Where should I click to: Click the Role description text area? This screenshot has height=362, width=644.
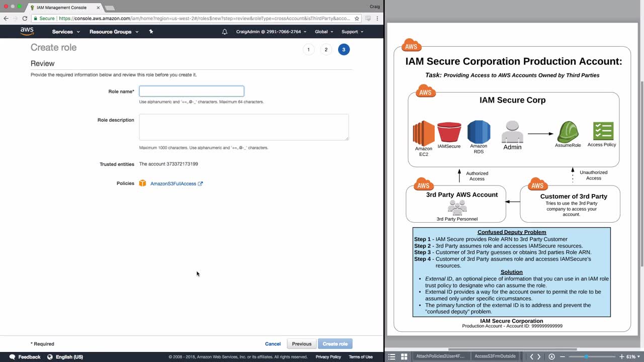tap(244, 127)
